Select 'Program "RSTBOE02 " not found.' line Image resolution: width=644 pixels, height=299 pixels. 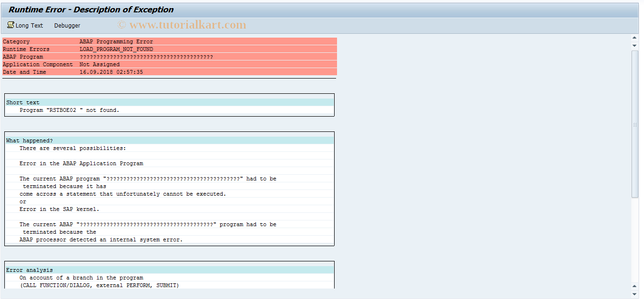coord(70,110)
